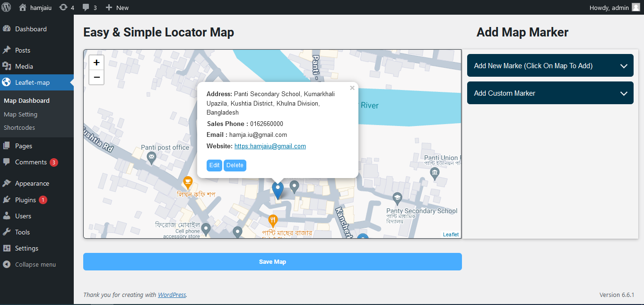Click the Plugins update badge showing 1
The width and height of the screenshot is (644, 305).
tap(43, 200)
